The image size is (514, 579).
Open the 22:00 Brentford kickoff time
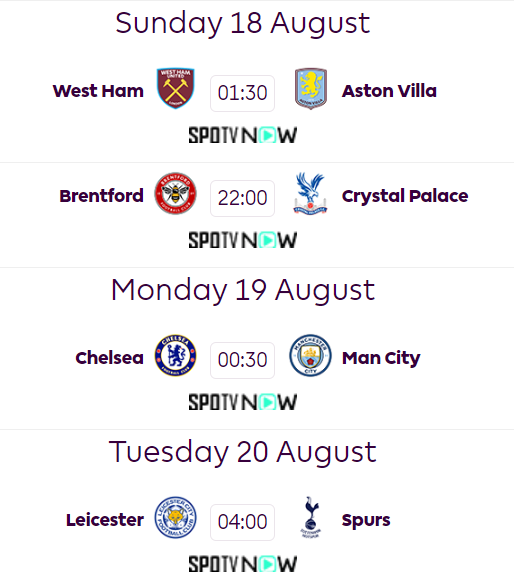pyautogui.click(x=242, y=198)
